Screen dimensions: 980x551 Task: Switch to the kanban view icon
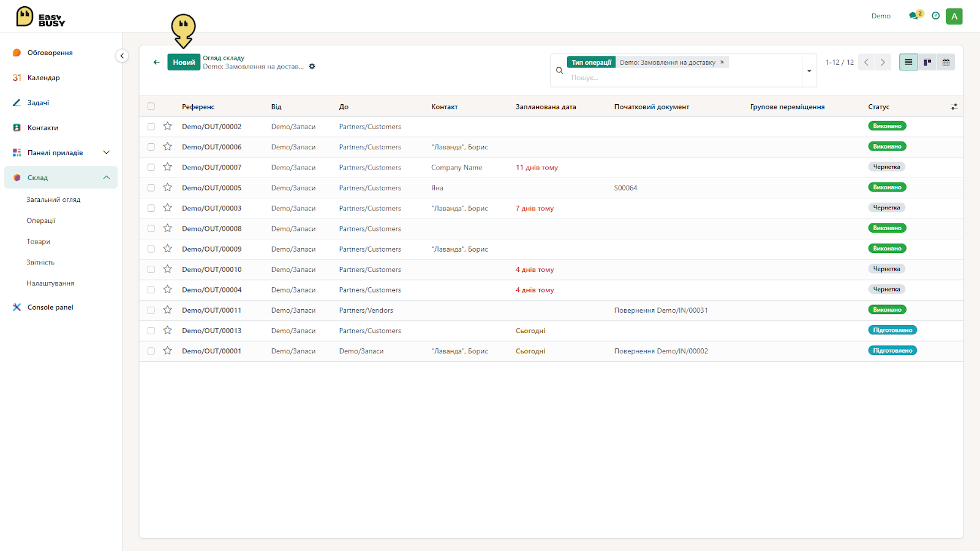point(927,62)
